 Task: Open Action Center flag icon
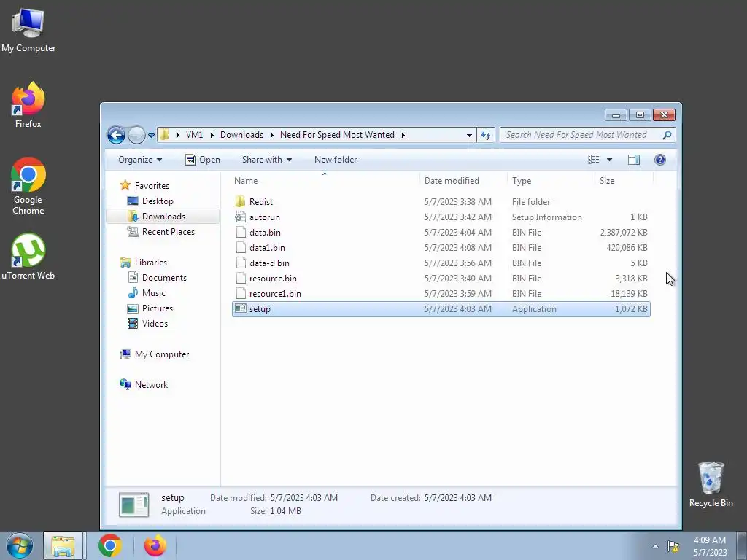point(673,546)
